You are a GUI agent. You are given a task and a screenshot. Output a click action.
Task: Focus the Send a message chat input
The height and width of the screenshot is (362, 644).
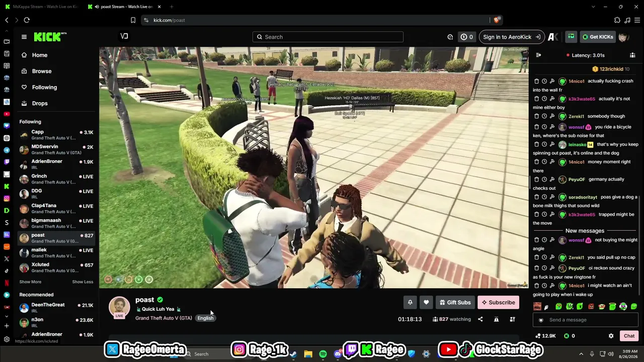(x=586, y=320)
